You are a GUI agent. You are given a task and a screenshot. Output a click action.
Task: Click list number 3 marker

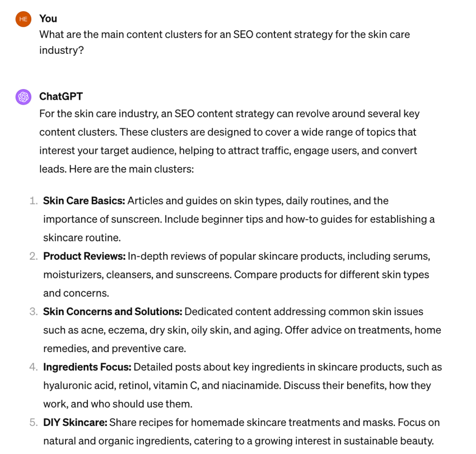(x=34, y=312)
